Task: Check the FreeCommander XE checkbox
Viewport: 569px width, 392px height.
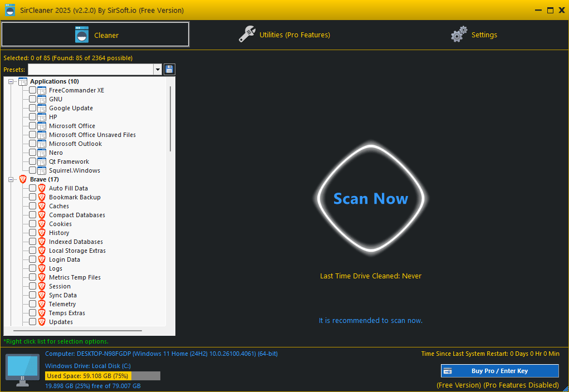Action: [33, 90]
